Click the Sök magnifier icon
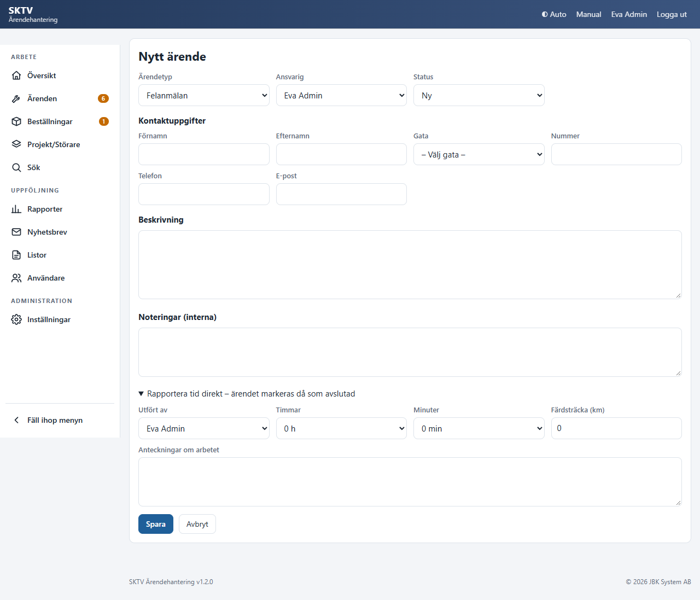Viewport: 700px width, 600px height. click(x=16, y=167)
